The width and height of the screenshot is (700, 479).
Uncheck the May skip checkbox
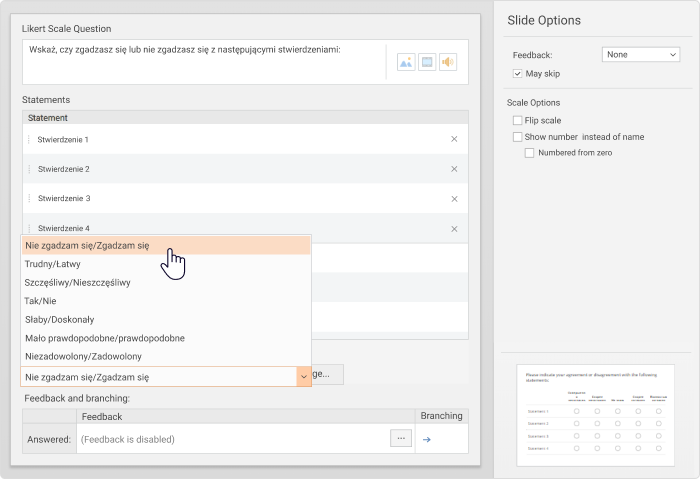(517, 74)
